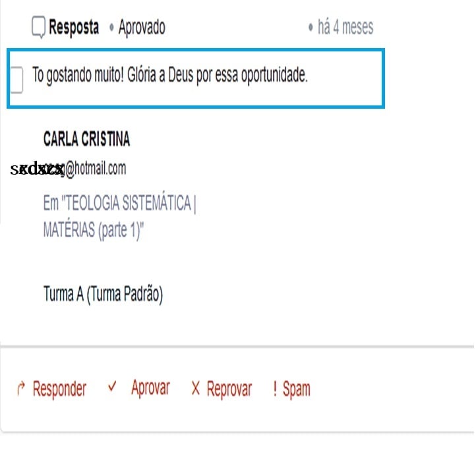Click the exclamation icon beside Spam
Viewport: 476px width, 452px height.
pos(275,389)
